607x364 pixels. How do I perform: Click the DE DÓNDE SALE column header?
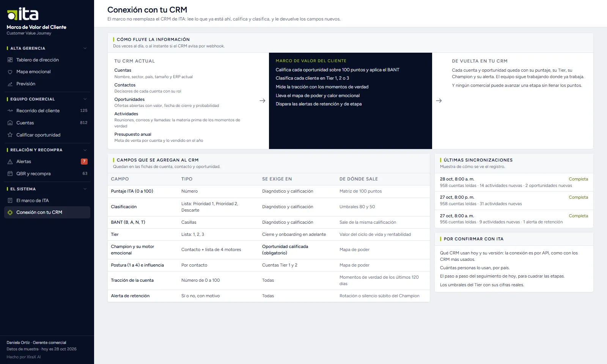point(359,179)
